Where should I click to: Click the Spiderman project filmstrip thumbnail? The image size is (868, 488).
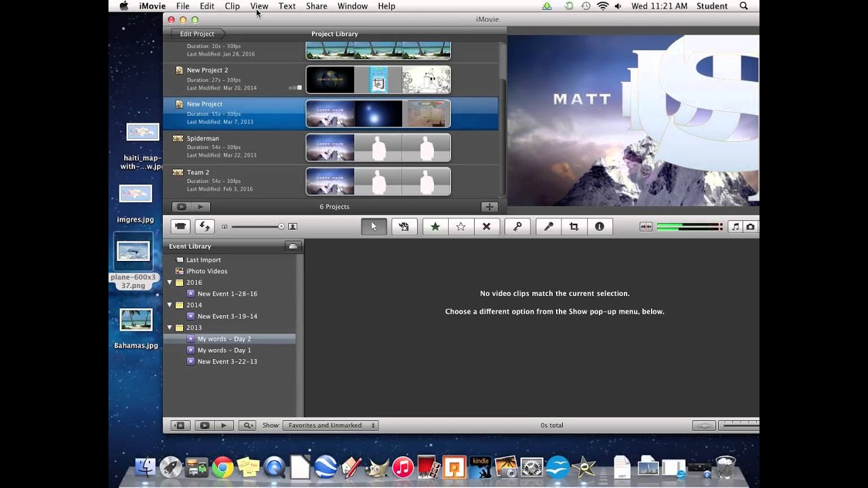(x=378, y=148)
